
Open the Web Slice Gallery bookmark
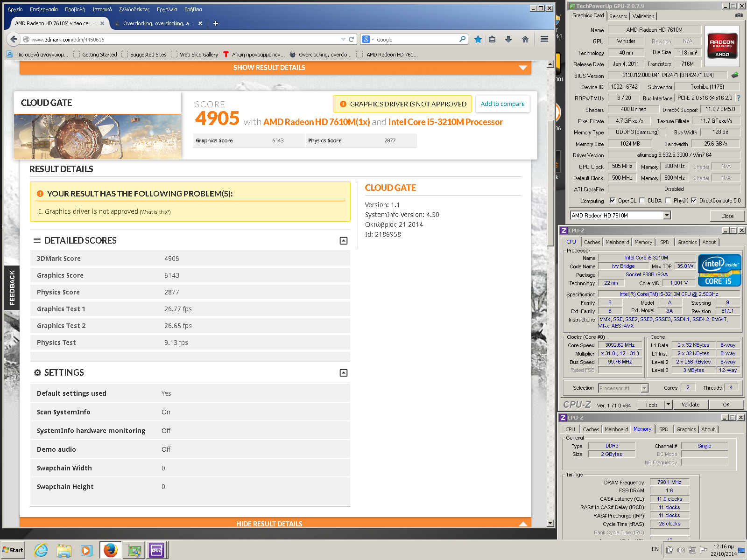coord(195,55)
